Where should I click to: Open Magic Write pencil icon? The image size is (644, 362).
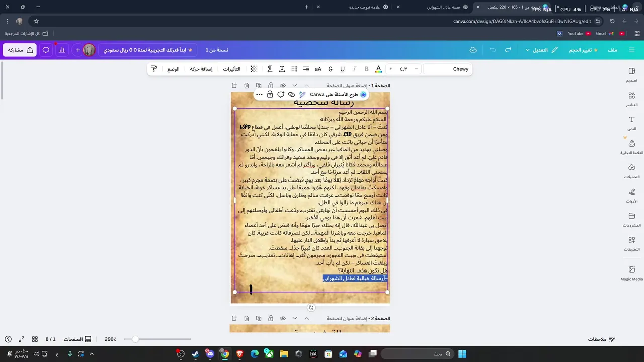(x=302, y=94)
